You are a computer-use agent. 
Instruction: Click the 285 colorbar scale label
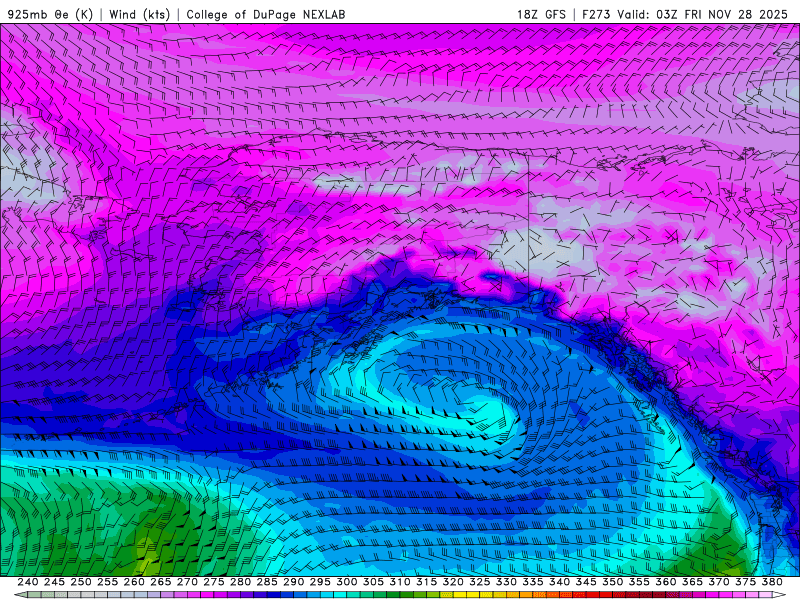[267, 582]
